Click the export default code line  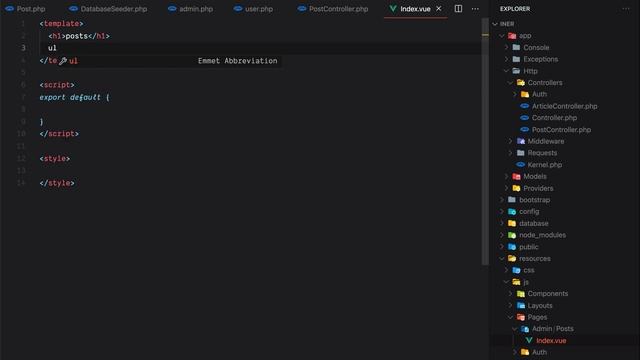click(74, 98)
